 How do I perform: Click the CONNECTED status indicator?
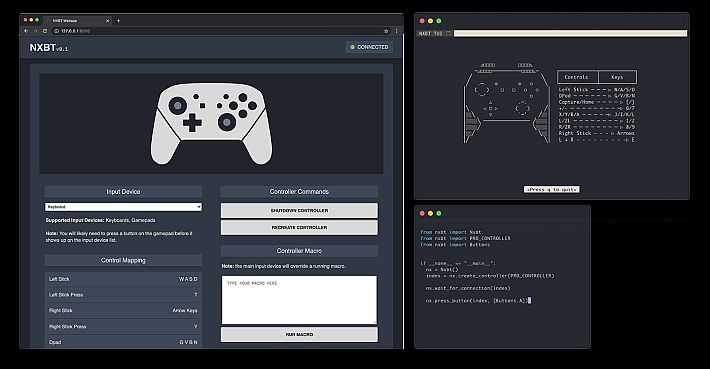pyautogui.click(x=369, y=47)
